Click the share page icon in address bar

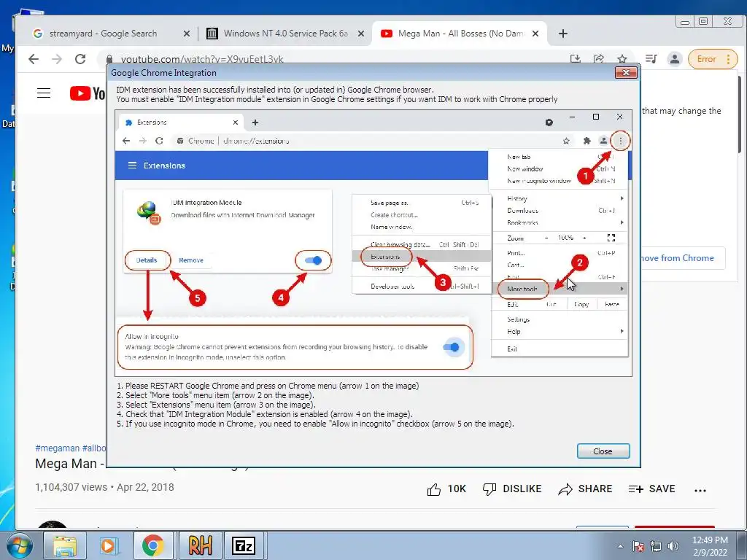point(599,59)
